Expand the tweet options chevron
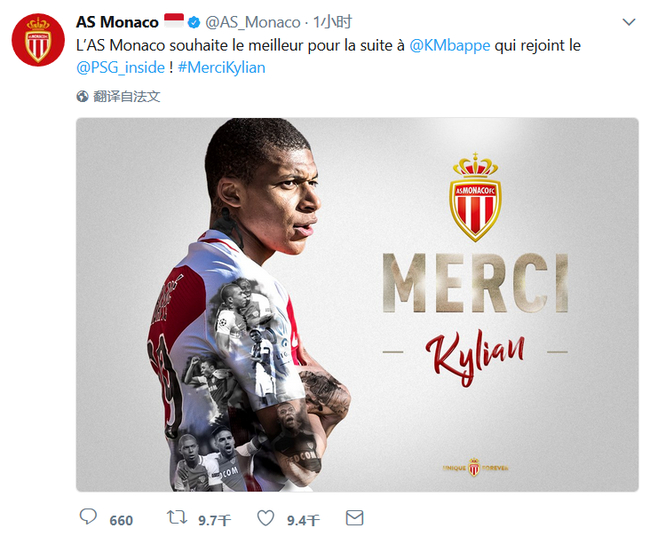650x536 pixels. click(628, 22)
